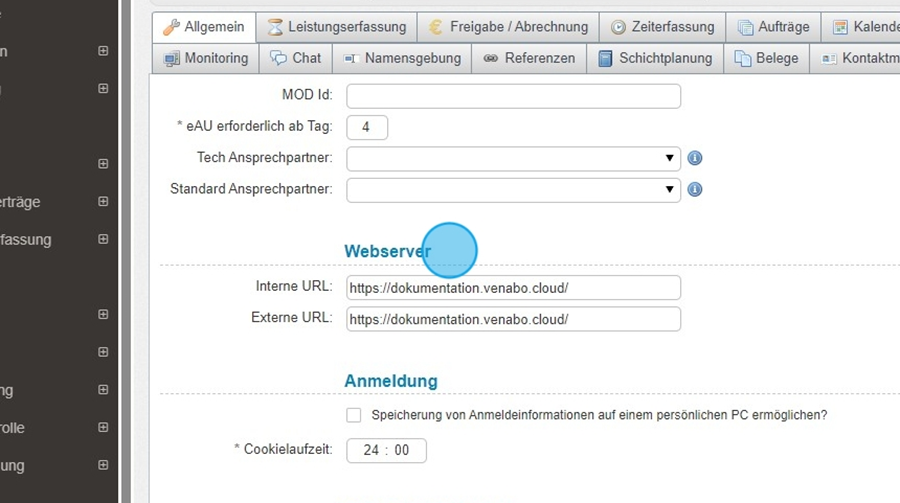Click the euro icon on Freigabe / Abrechnung tab
This screenshot has width=900, height=503.
click(x=436, y=27)
